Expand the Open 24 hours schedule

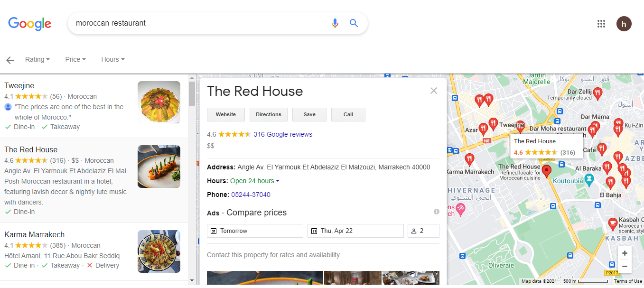(x=255, y=181)
